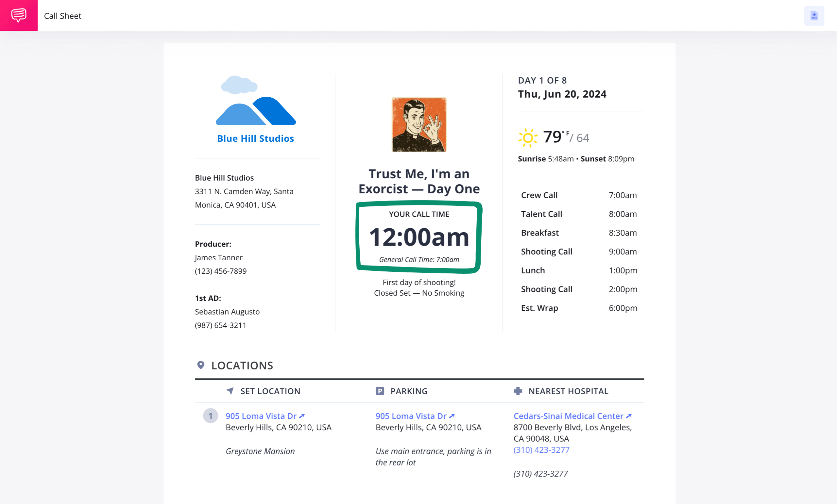This screenshot has height=504, width=837.
Task: Select the Crew Call time field 7:00am
Action: pyautogui.click(x=623, y=195)
